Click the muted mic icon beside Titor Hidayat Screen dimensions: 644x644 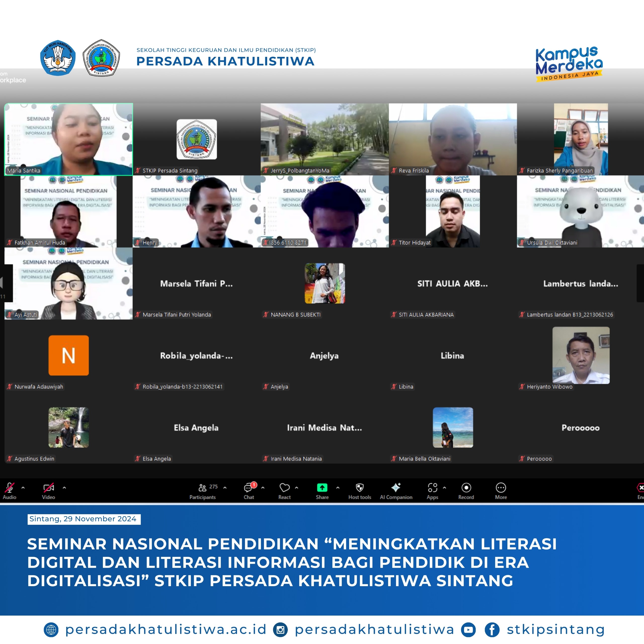tap(394, 243)
